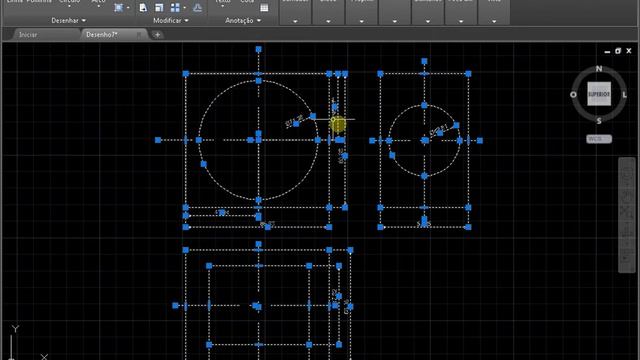Select the center grip of the large circle
640x360 pixels.
pos(258,140)
